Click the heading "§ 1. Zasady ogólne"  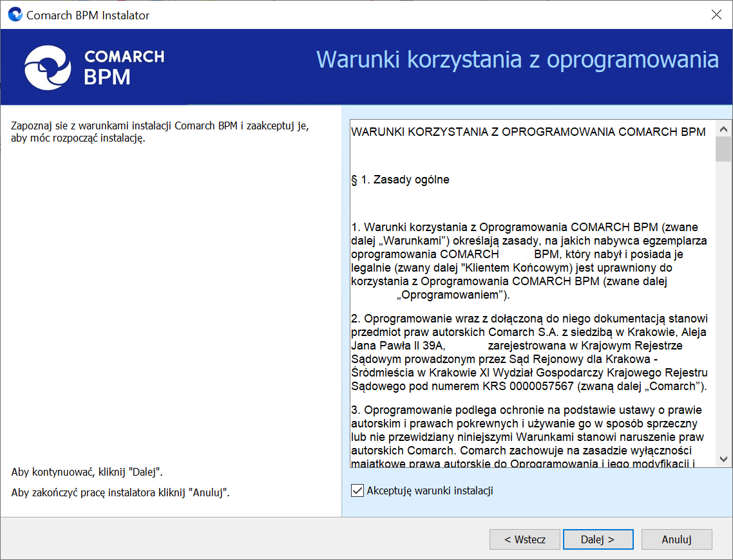(400, 180)
